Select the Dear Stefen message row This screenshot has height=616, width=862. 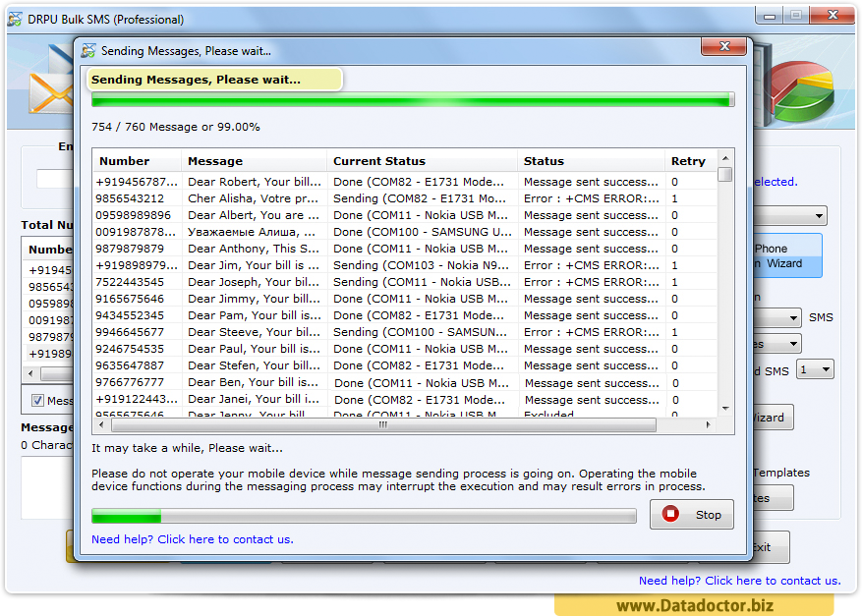tap(405, 365)
